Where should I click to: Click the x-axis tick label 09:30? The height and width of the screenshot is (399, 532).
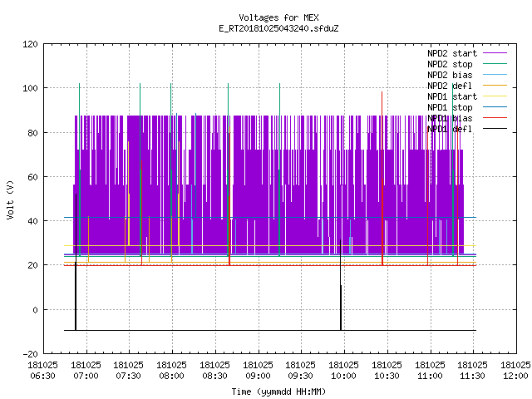(x=301, y=376)
